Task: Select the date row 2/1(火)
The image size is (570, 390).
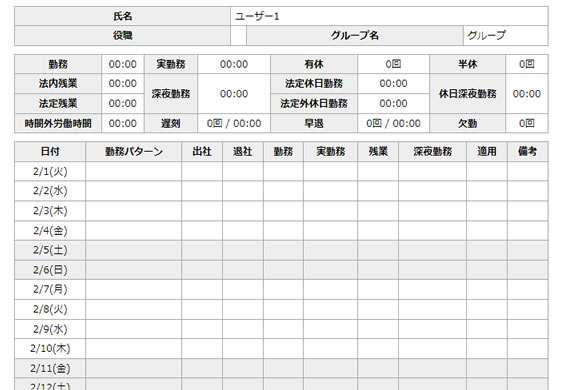Action: coord(281,172)
